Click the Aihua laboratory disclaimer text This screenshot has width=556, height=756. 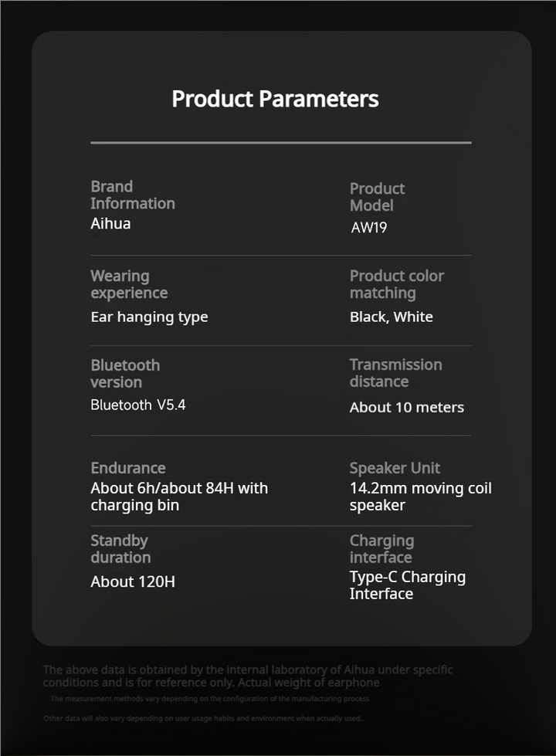coord(247,676)
